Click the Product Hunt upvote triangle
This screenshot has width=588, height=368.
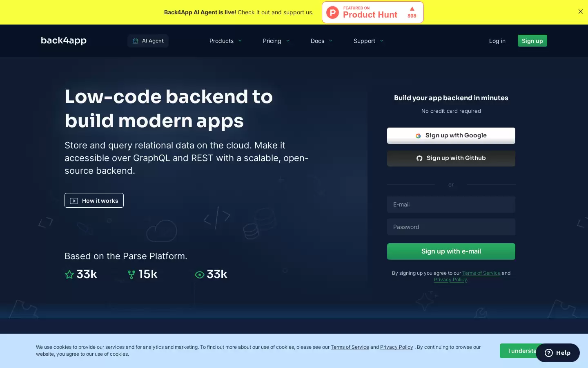(x=412, y=9)
